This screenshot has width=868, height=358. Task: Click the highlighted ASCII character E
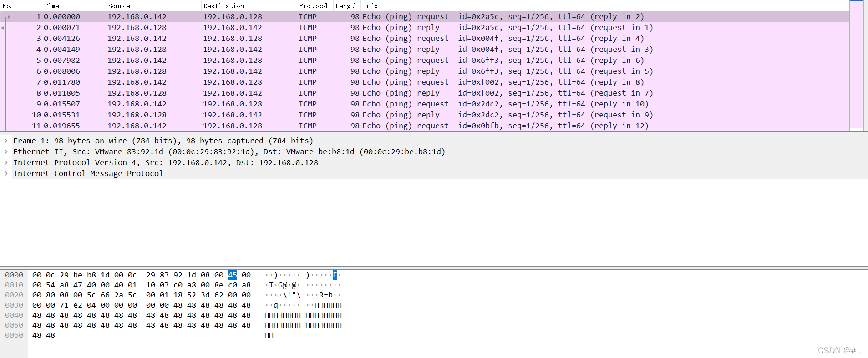[x=335, y=275]
